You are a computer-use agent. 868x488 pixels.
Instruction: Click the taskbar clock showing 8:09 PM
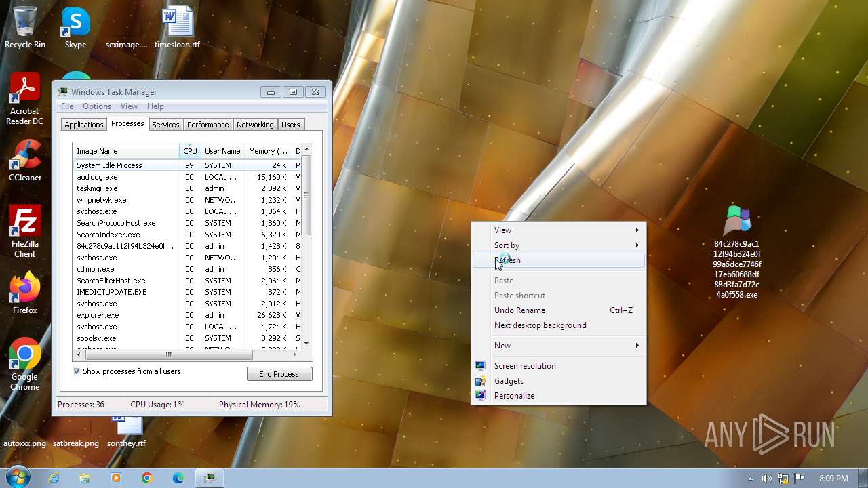click(834, 479)
